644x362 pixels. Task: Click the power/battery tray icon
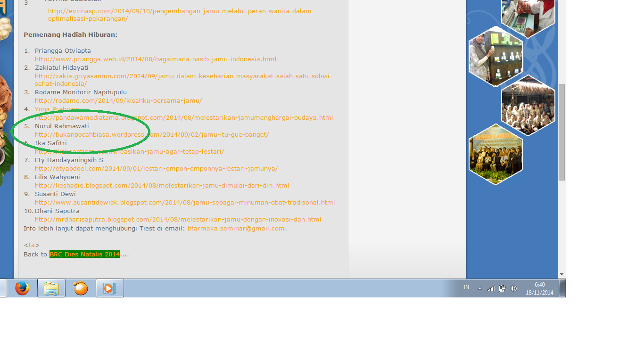point(503,288)
